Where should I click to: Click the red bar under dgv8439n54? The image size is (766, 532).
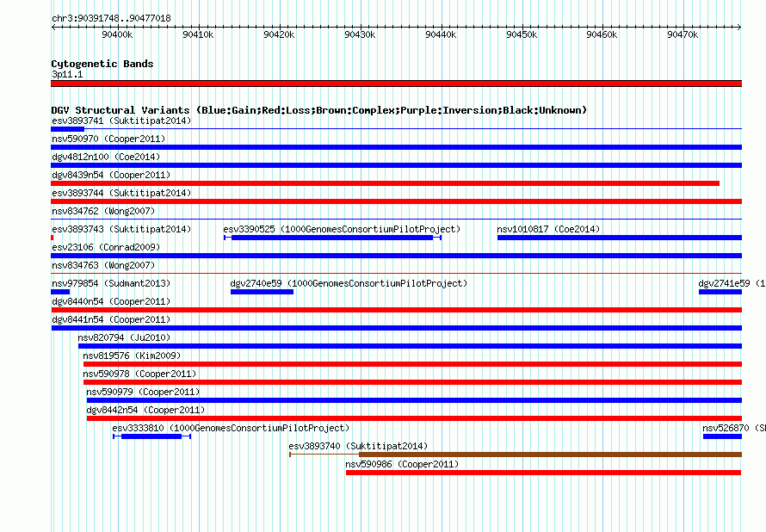[385, 183]
